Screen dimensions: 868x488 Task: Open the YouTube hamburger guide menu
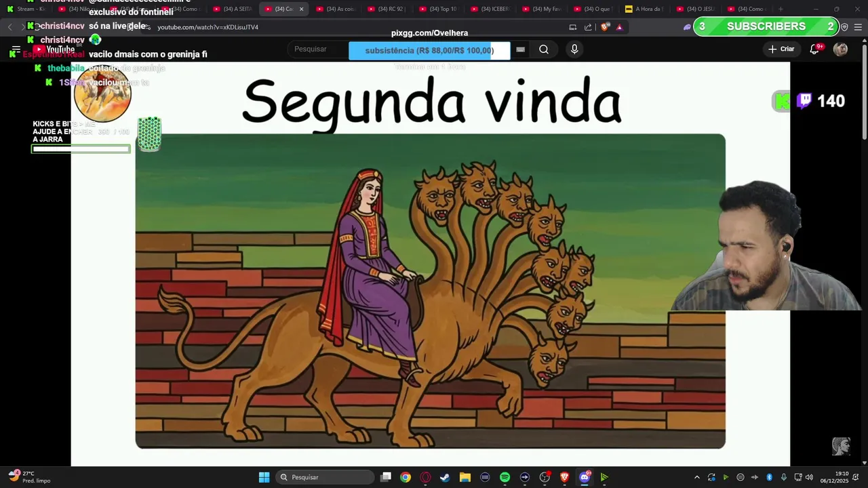click(x=16, y=49)
